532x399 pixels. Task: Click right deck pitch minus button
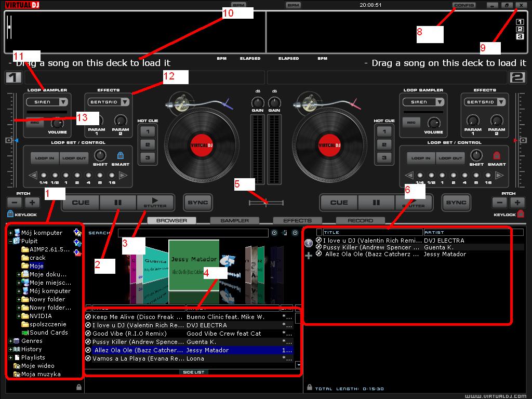[x=499, y=203]
